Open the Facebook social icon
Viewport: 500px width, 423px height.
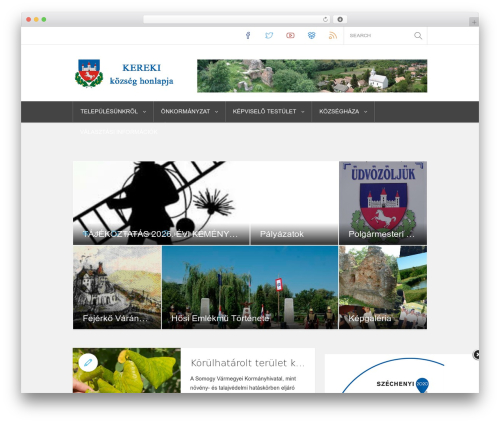click(x=248, y=35)
